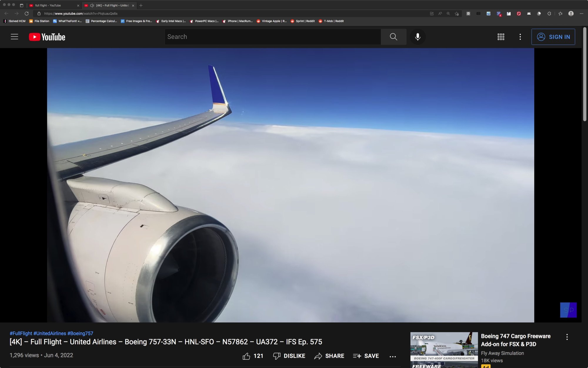This screenshot has height=368, width=588.
Task: Open a new browser tab
Action: 141,5
